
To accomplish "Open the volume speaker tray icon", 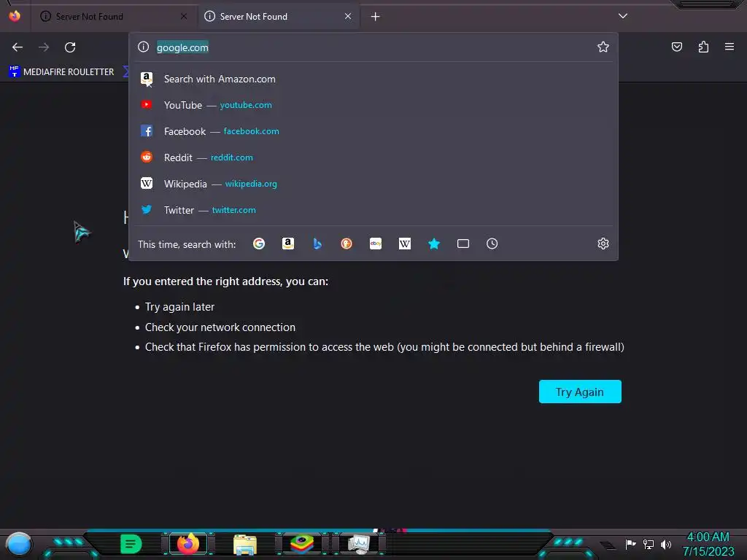I will 666,544.
